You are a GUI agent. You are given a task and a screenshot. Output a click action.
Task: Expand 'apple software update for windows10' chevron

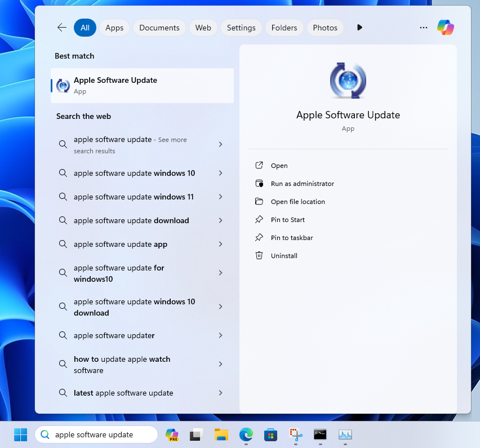[x=220, y=273]
